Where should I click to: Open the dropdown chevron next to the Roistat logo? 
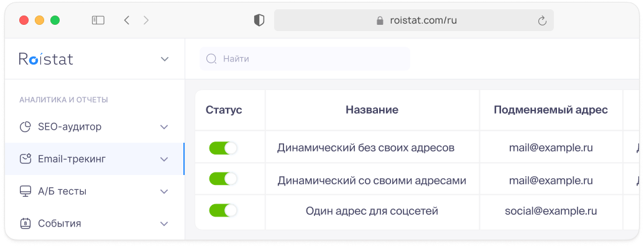pos(165,59)
